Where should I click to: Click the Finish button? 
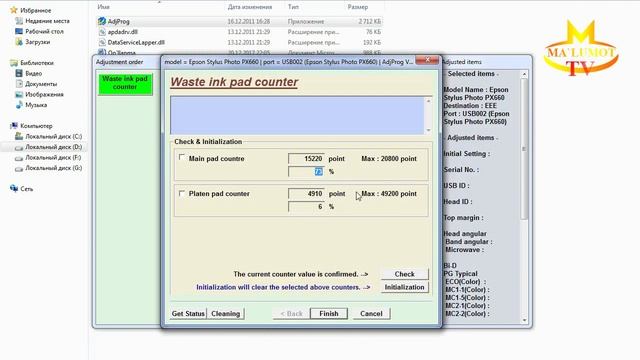point(329,313)
